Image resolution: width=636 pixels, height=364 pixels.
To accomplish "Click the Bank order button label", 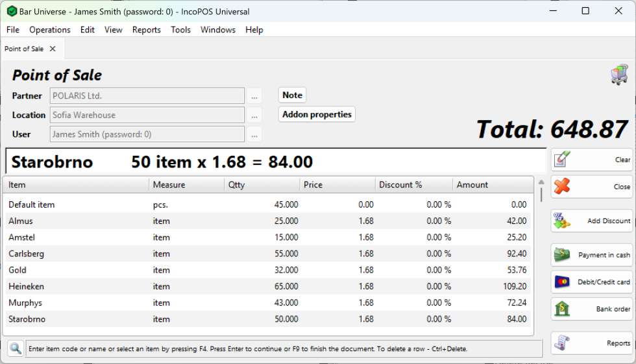I will [x=613, y=309].
